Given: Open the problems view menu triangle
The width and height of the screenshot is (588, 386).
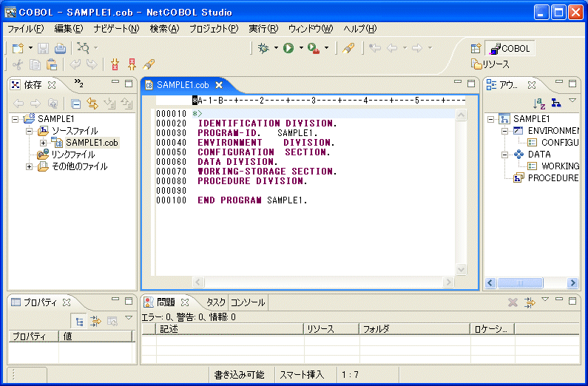Looking at the screenshot, I should 545,299.
